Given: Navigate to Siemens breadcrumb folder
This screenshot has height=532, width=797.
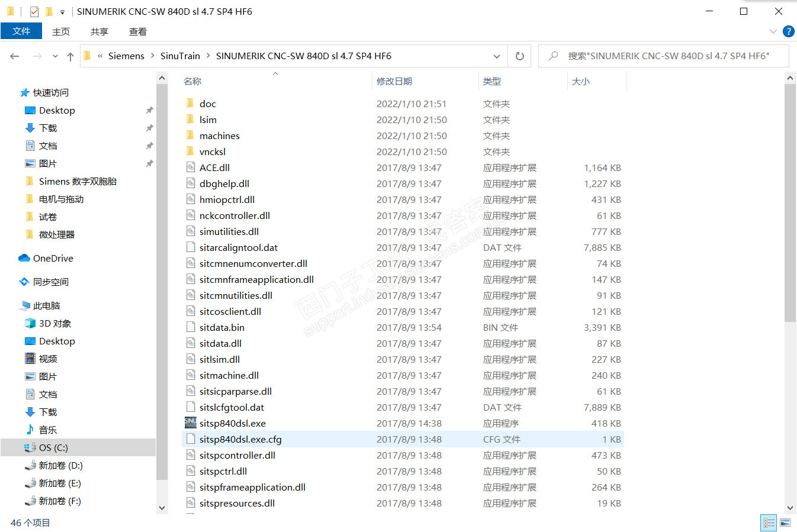Looking at the screenshot, I should [126, 56].
